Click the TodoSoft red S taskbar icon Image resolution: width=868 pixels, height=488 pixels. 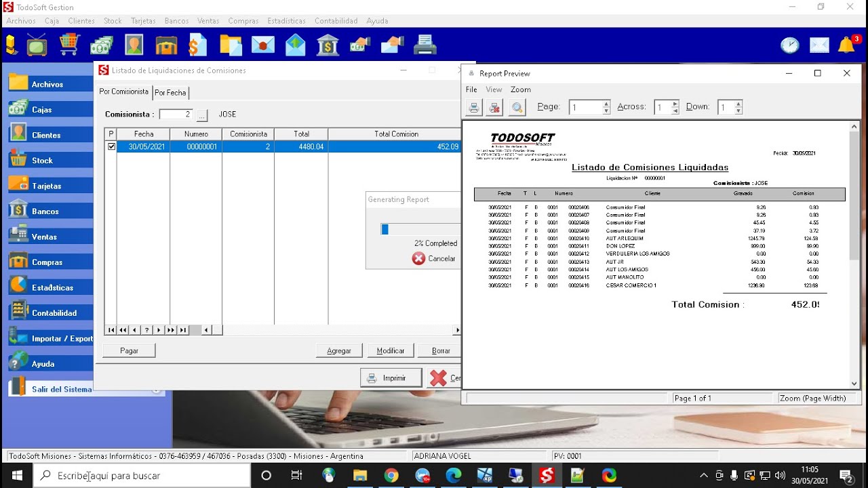coord(547,476)
